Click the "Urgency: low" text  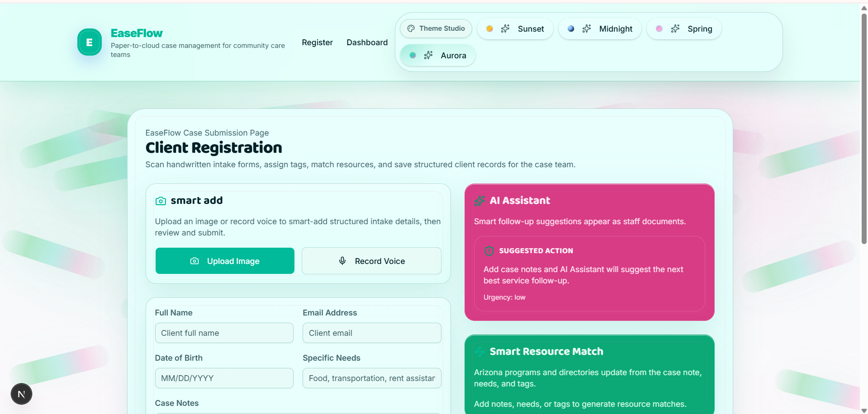tap(504, 297)
